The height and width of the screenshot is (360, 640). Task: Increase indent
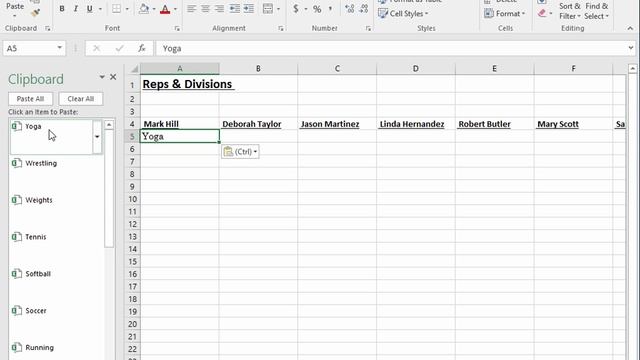(249, 9)
